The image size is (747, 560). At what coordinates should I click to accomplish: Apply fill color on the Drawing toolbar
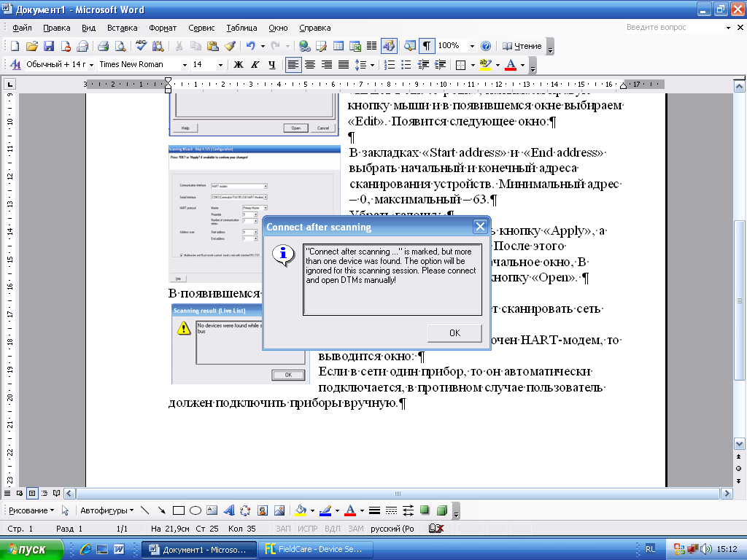301,510
